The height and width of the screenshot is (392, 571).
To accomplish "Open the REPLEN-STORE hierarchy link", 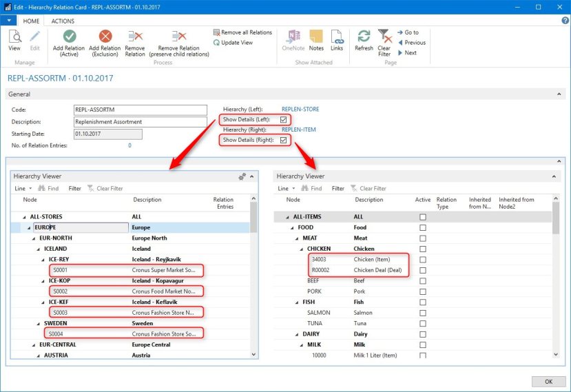I will tap(300, 110).
